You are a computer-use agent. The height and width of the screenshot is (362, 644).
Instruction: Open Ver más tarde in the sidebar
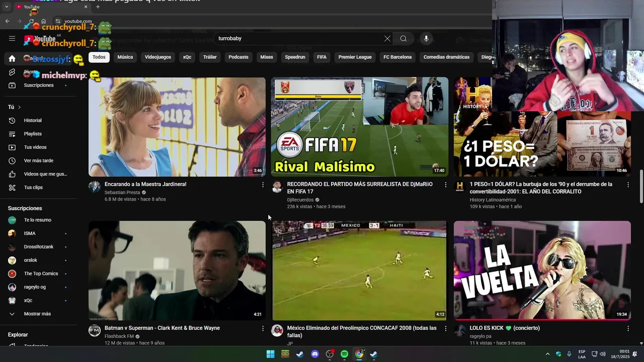38,161
